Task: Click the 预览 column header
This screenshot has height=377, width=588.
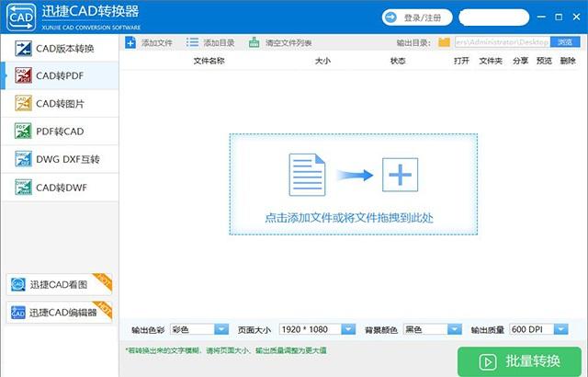Action: [544, 61]
